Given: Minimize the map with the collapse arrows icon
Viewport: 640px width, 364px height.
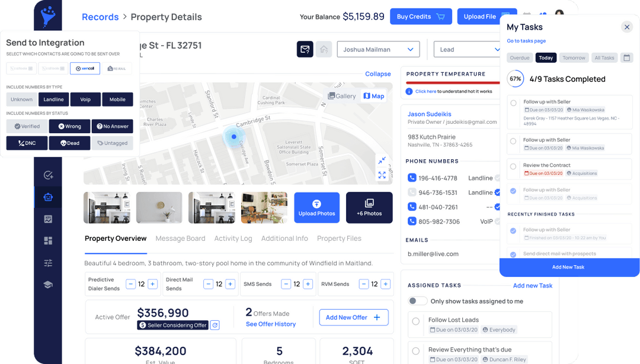Looking at the screenshot, I should (382, 160).
